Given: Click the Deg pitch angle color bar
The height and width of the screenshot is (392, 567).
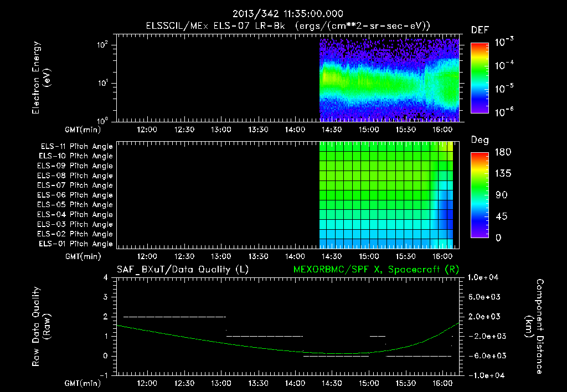Looking at the screenshot, I should pos(480,195).
